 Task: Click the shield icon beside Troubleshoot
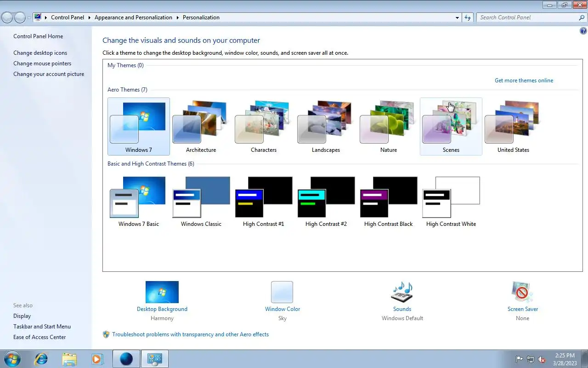(x=106, y=334)
